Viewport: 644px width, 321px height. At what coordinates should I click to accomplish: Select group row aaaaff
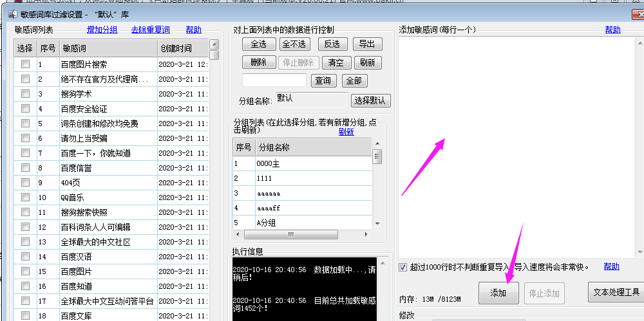point(302,208)
